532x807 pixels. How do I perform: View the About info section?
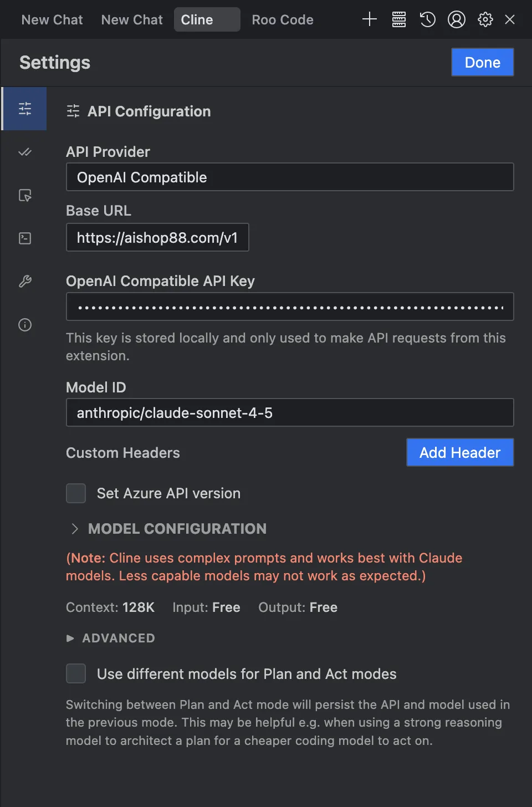click(x=24, y=325)
